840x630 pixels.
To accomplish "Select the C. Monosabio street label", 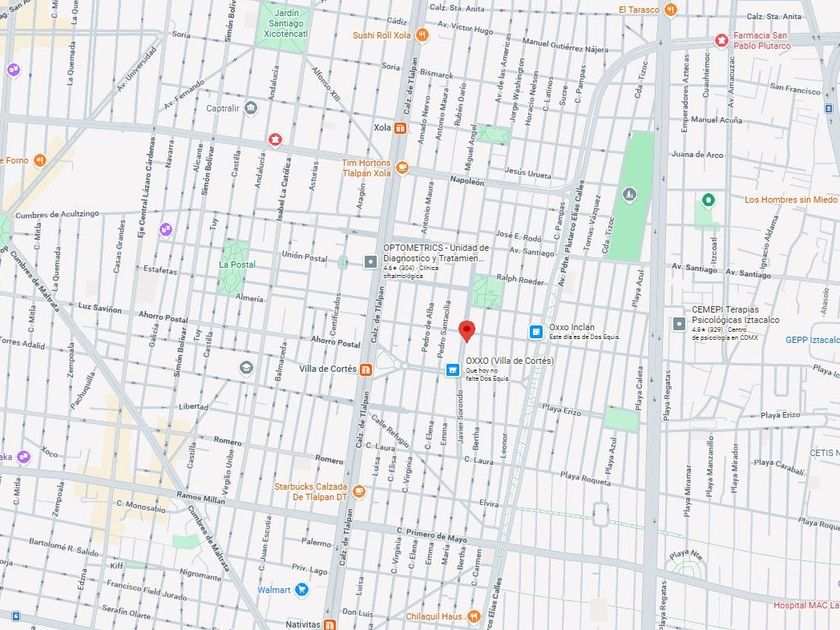I will 141,507.
